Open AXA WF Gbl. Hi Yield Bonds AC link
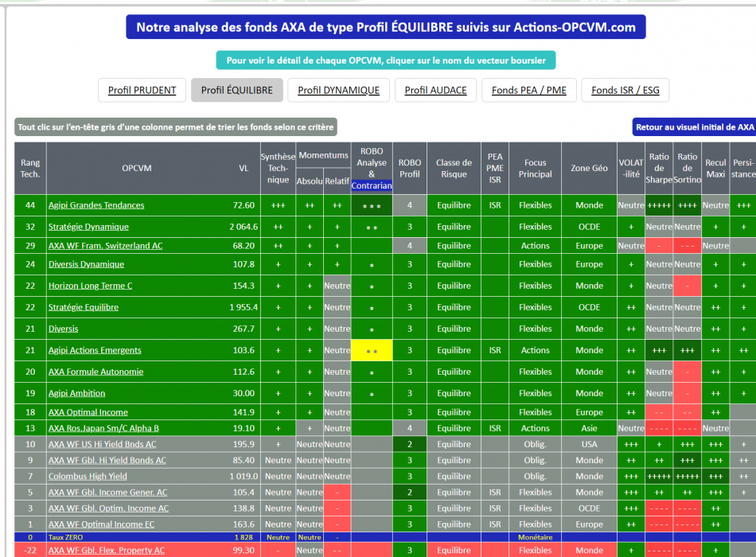This screenshot has height=557, width=756. tap(107, 460)
